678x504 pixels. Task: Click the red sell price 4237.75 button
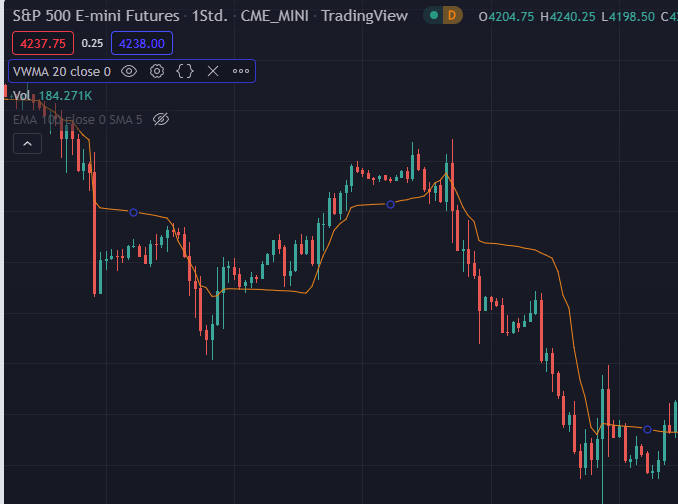(x=43, y=43)
